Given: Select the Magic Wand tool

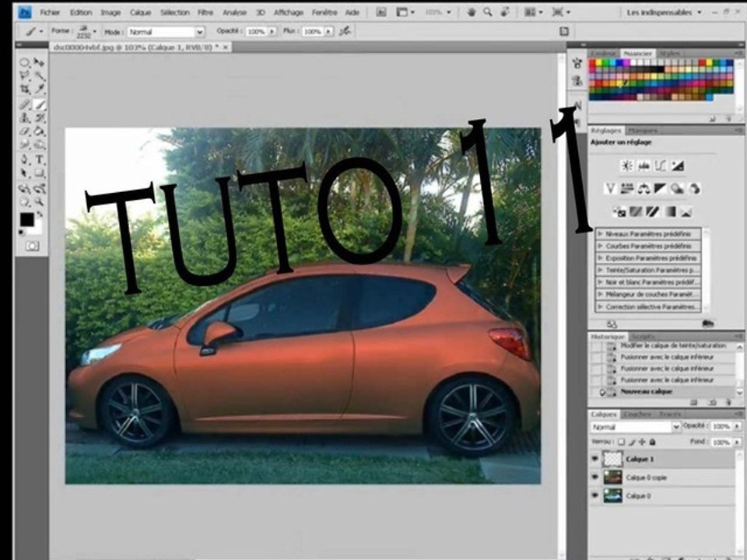Looking at the screenshot, I should coord(40,75).
